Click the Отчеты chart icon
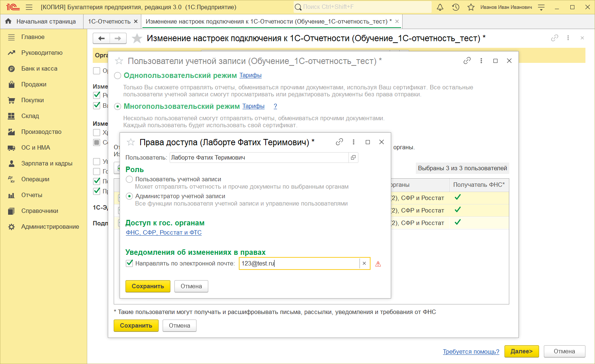 11,195
